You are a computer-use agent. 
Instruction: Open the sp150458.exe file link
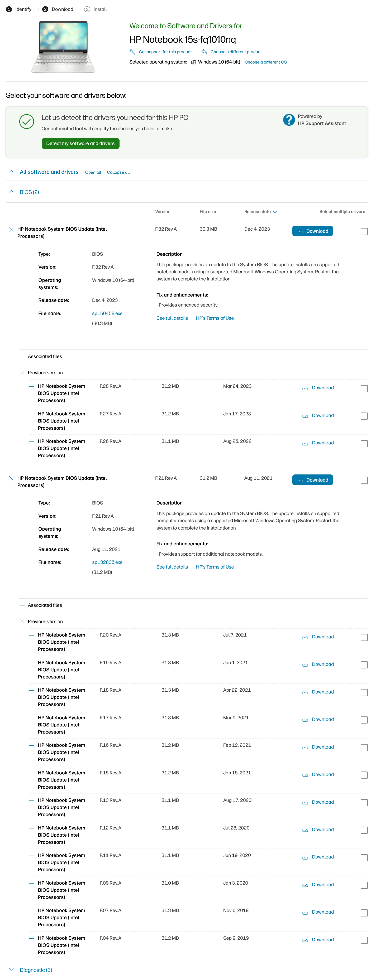click(107, 313)
